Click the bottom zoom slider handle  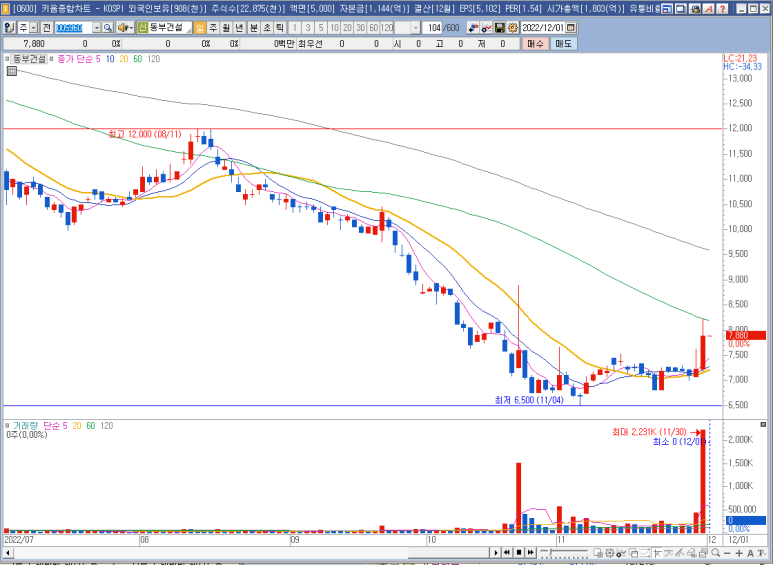pos(550,552)
